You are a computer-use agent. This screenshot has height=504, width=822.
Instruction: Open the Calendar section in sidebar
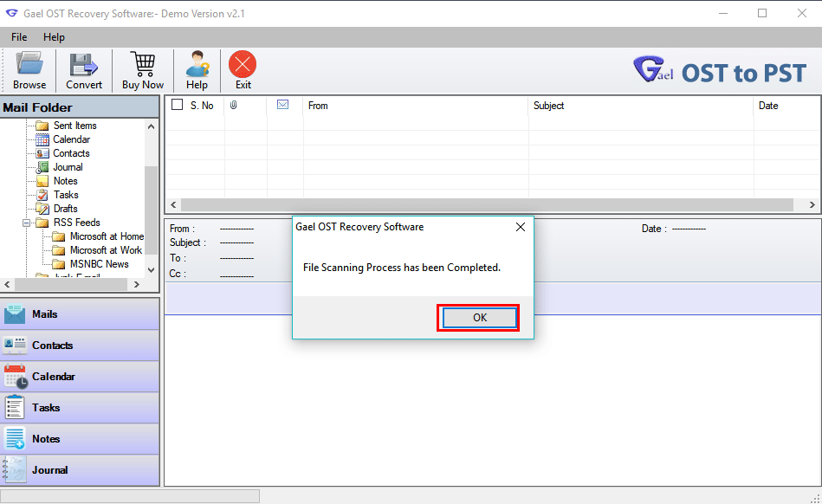click(80, 376)
